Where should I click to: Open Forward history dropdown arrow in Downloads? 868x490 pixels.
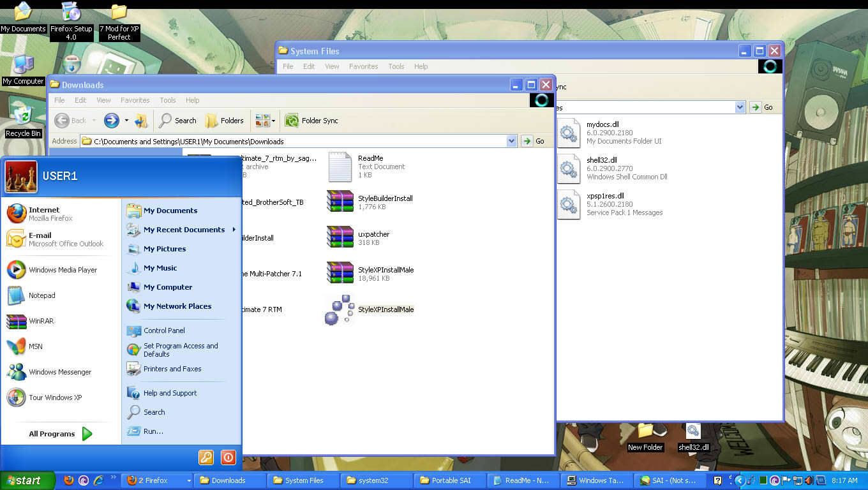point(126,120)
